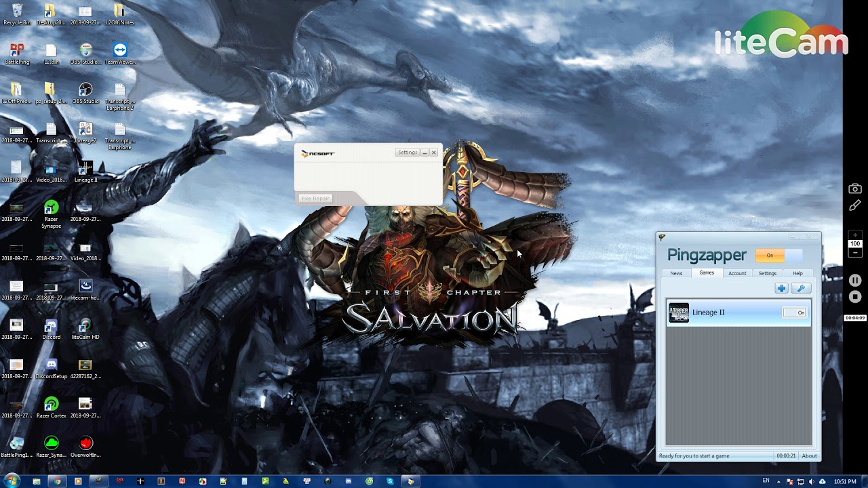
Task: Select the Lineage II desktop shortcut
Action: pyautogui.click(x=85, y=172)
